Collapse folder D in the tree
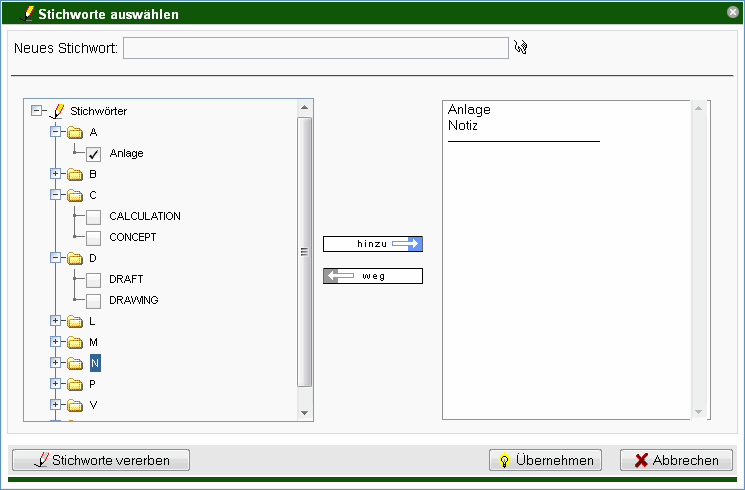The width and height of the screenshot is (745, 490). pos(56,258)
